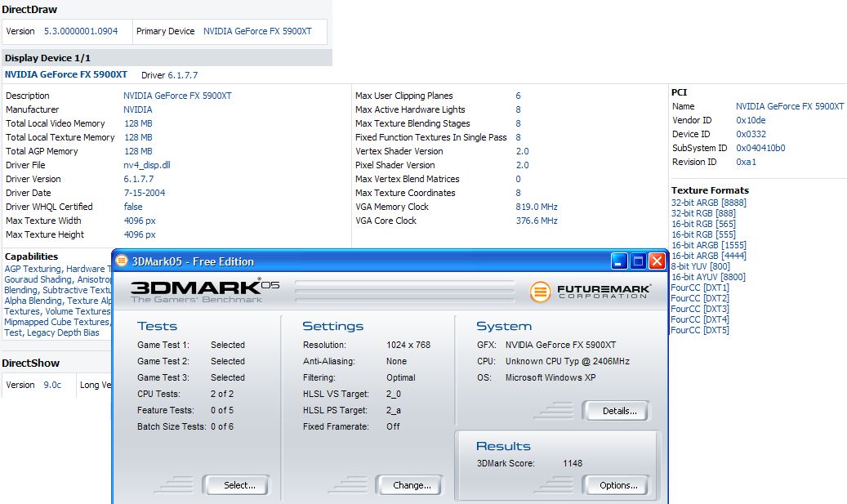847x504 pixels.
Task: Click the NVIDIA GeForce FX 5900XT device heading
Action: coord(66,74)
